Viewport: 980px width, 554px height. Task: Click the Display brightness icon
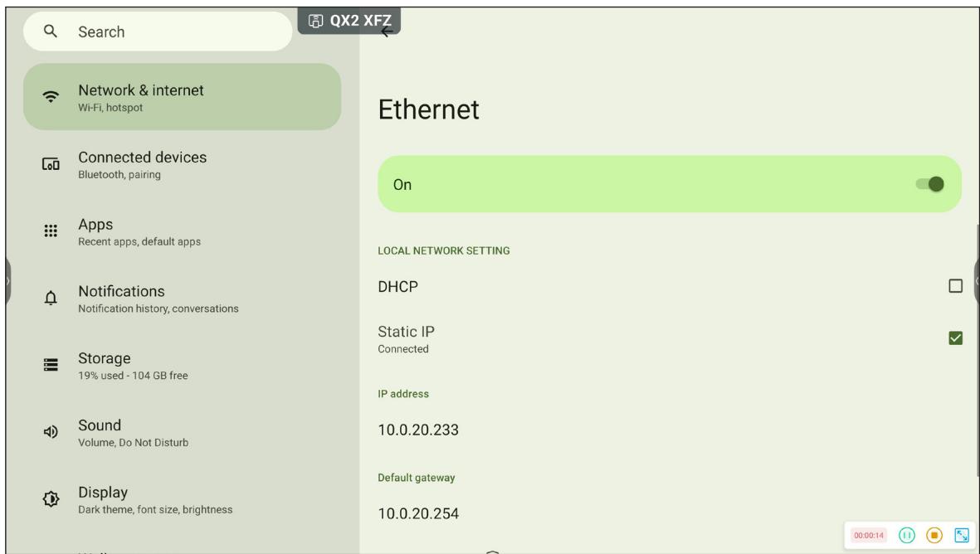point(51,498)
